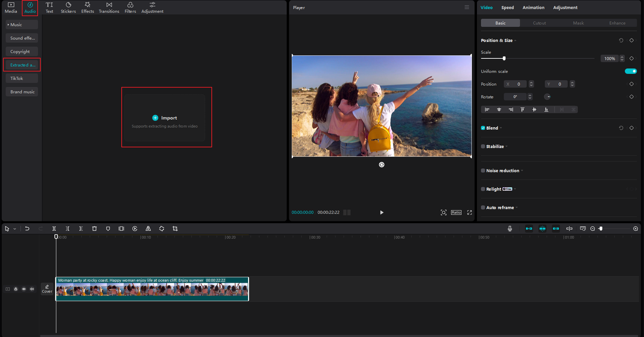The image size is (644, 337).
Task: Enable the Relight checkbox
Action: [x=483, y=189]
